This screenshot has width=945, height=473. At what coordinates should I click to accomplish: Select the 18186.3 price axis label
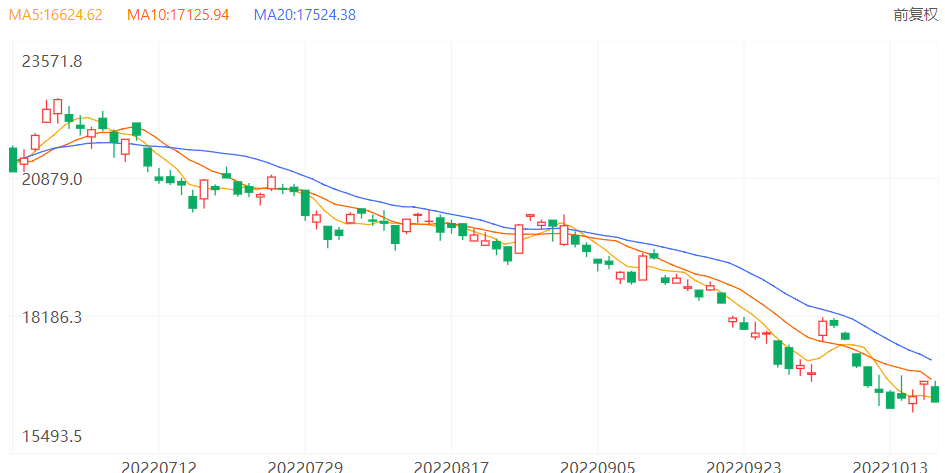pyautogui.click(x=52, y=317)
